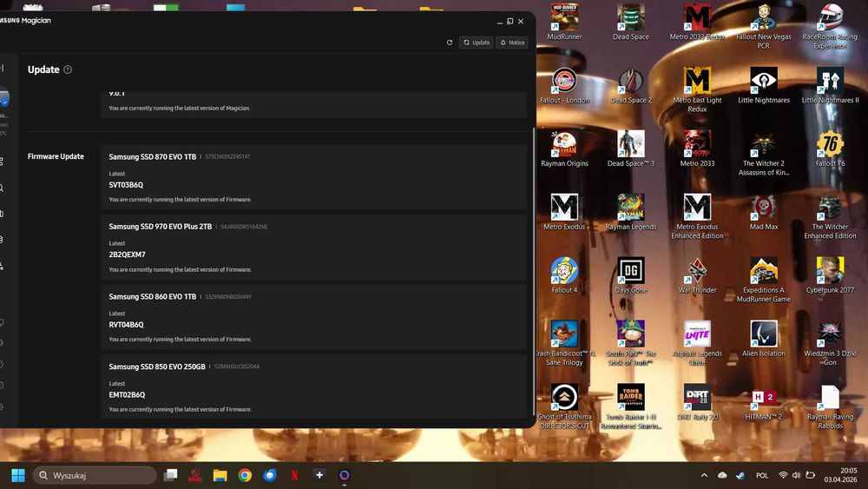Select the Cyberpunk 2077 desktop shortcut
The width and height of the screenshot is (868, 489).
tap(830, 275)
